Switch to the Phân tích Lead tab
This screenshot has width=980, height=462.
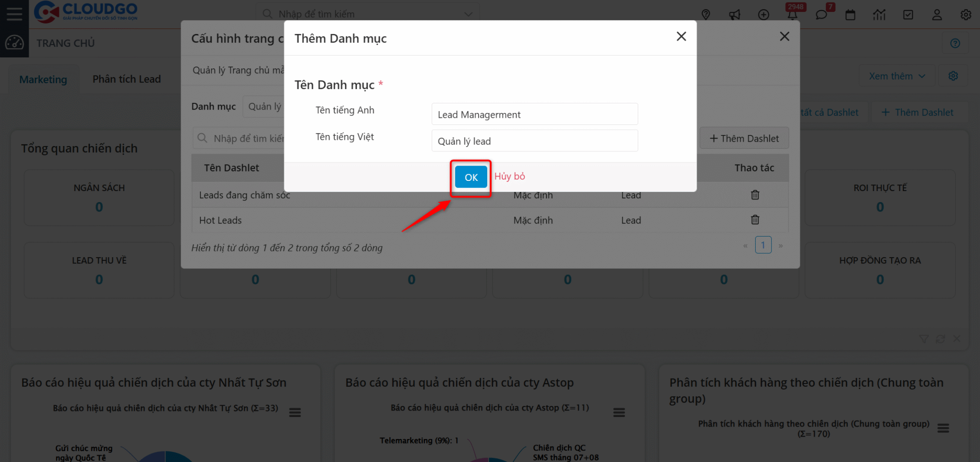pos(127,79)
